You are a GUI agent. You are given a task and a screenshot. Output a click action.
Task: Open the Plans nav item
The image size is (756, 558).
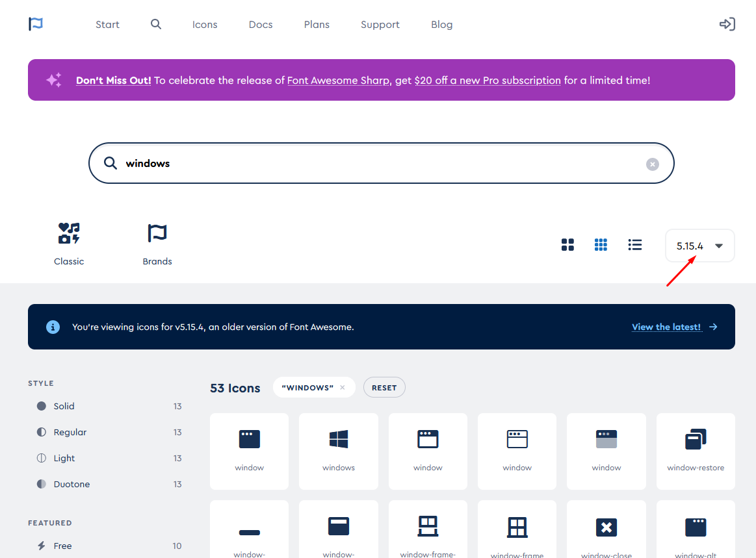tap(317, 25)
